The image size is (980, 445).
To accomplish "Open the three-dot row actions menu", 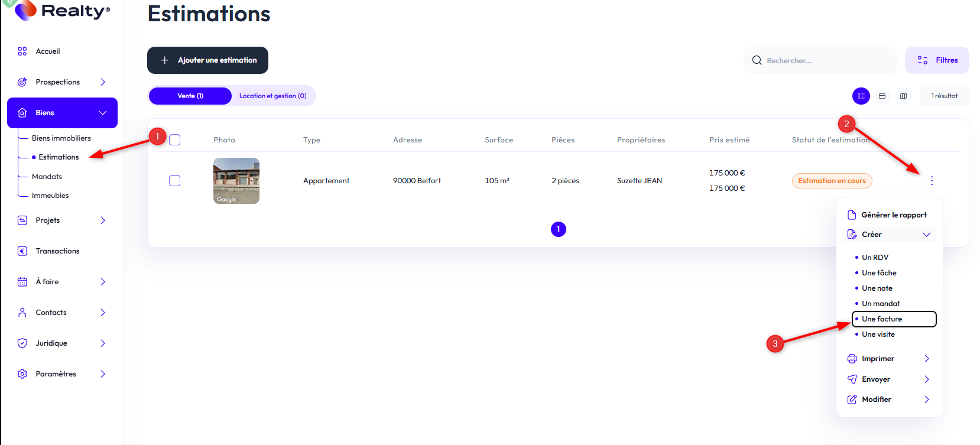I will (x=932, y=181).
